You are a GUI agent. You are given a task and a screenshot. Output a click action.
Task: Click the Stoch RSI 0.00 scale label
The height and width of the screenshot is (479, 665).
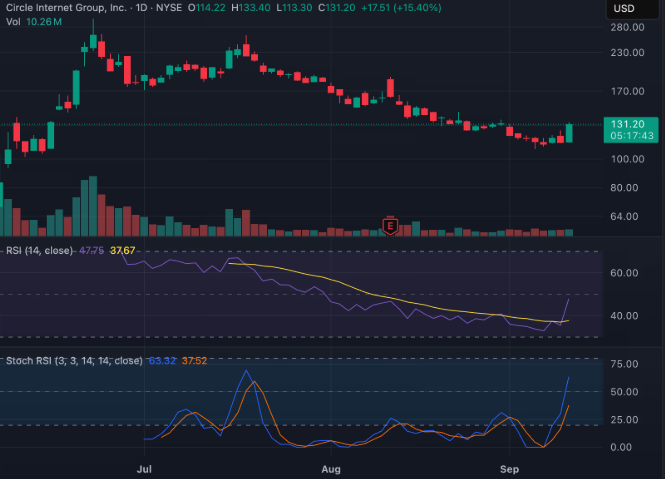point(621,448)
